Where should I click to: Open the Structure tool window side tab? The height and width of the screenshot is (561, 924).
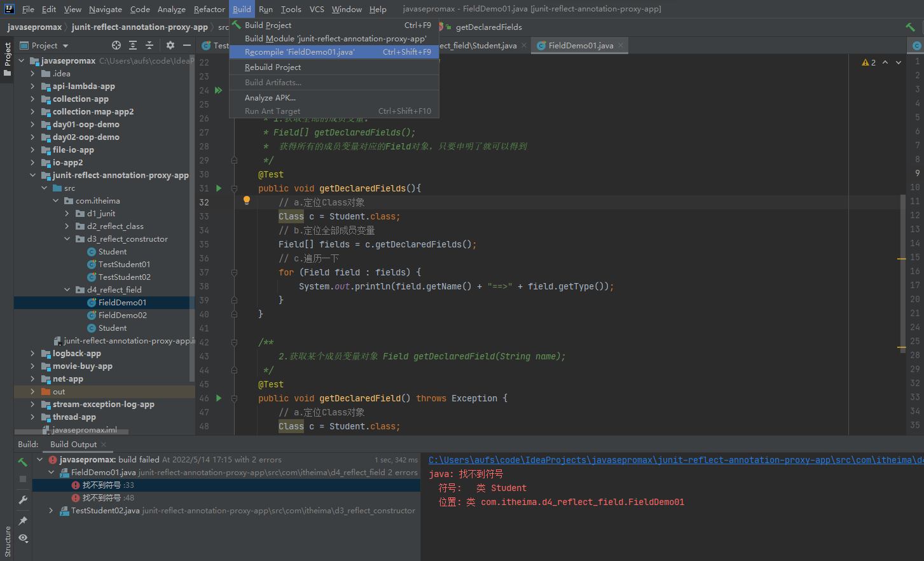[x=8, y=542]
